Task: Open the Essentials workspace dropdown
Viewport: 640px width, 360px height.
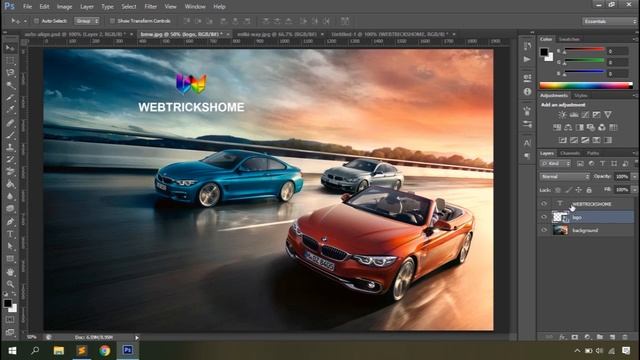Action: [x=609, y=21]
